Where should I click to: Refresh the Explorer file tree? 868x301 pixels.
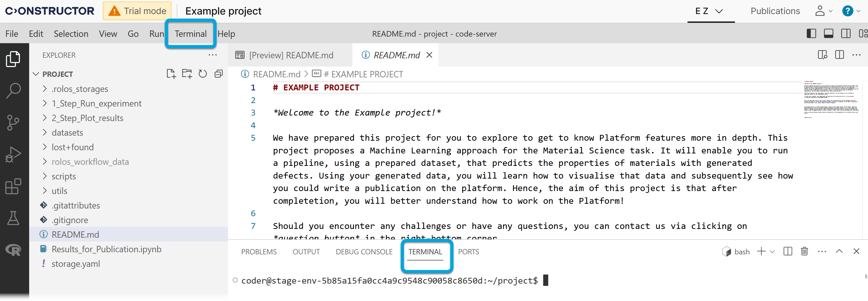(x=202, y=74)
